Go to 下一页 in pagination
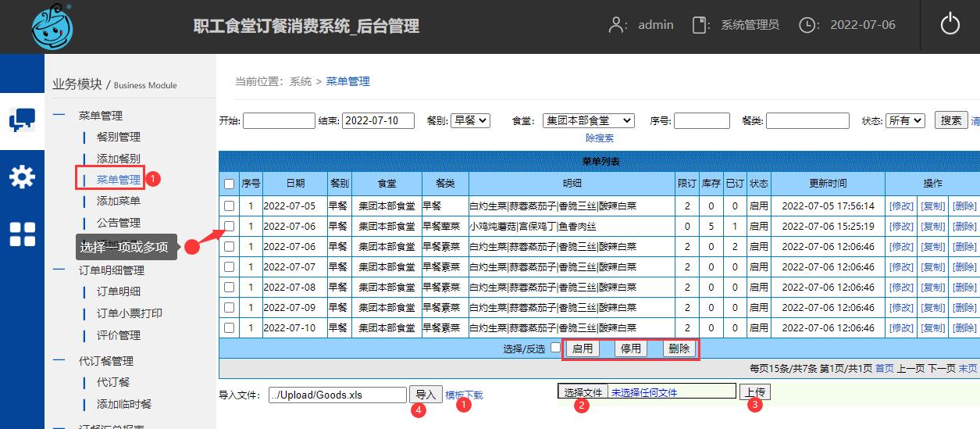Image resolution: width=980 pixels, height=429 pixels. [940, 368]
